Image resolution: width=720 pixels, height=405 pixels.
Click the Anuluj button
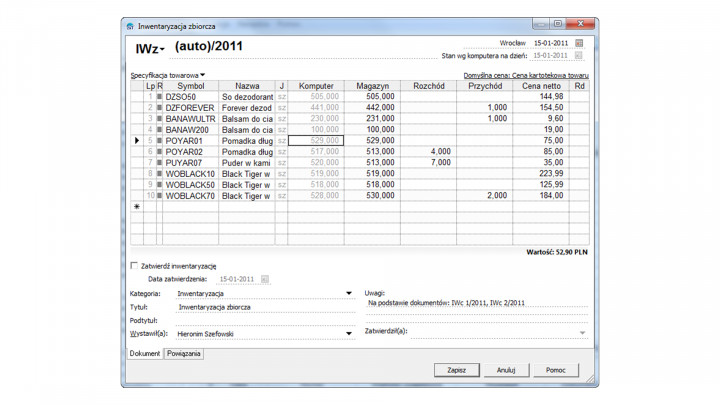[506, 370]
